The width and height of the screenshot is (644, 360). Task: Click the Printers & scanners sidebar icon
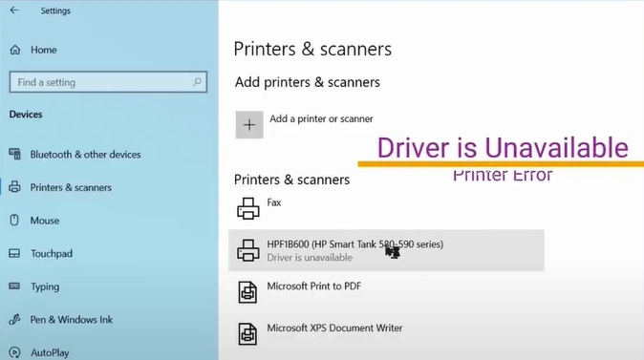click(14, 187)
